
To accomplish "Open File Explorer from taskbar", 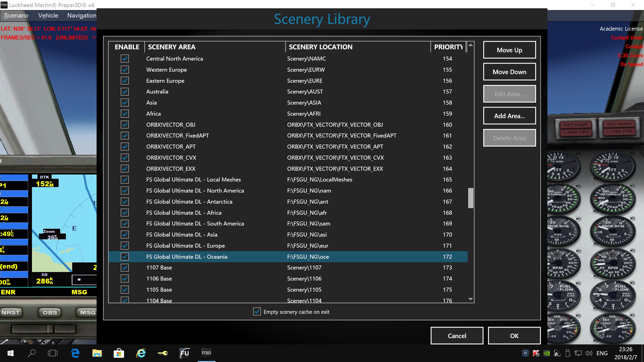I will pos(97,353).
